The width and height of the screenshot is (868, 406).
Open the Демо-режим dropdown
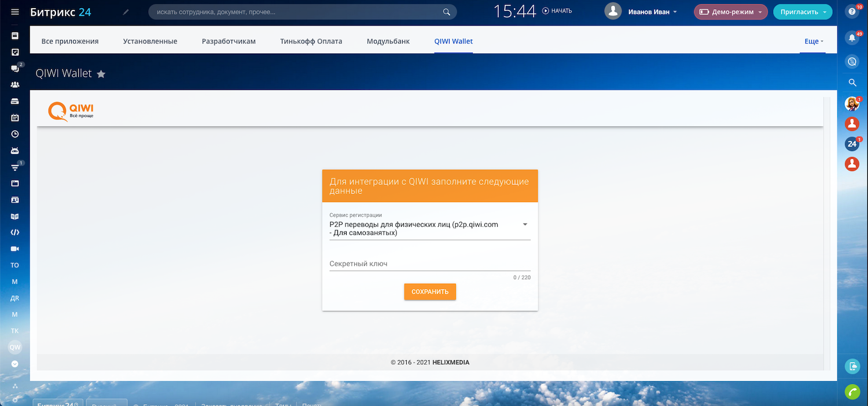(730, 12)
